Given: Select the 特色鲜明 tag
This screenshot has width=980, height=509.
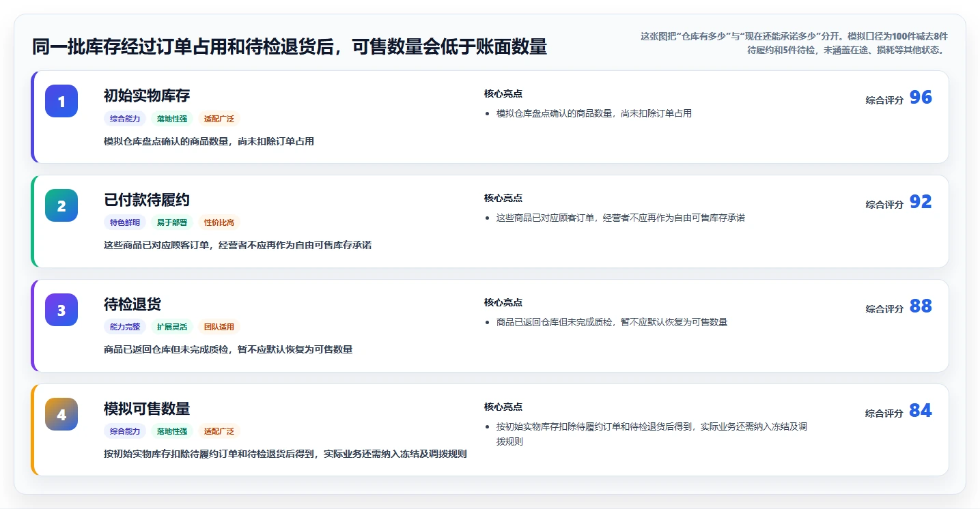Looking at the screenshot, I should coord(125,222).
